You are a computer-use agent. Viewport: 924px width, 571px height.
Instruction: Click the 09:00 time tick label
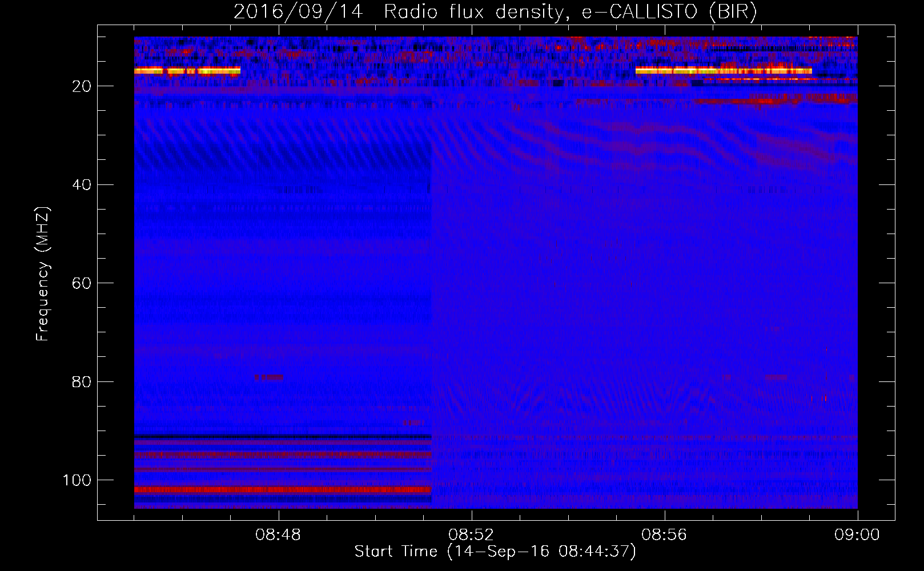pos(857,535)
